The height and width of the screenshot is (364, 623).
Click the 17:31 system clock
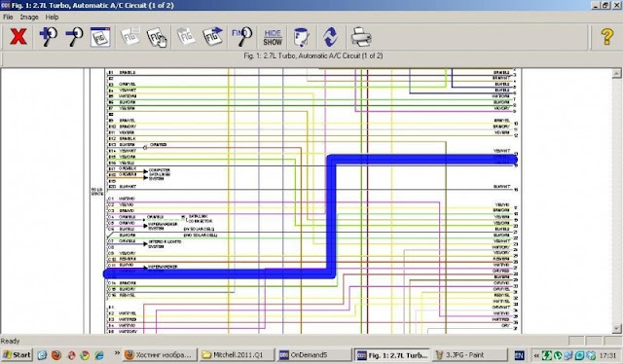[607, 355]
